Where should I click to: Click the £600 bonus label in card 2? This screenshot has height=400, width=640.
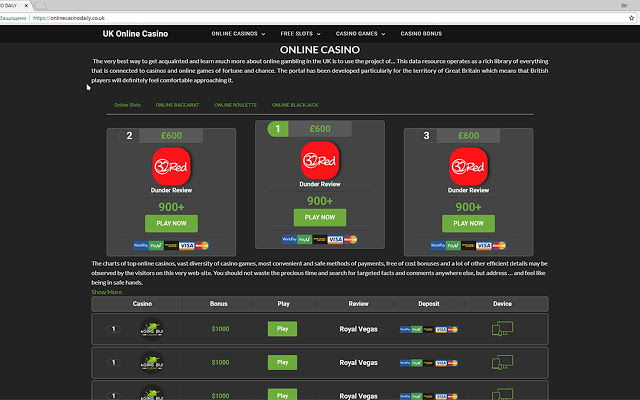[x=171, y=136]
